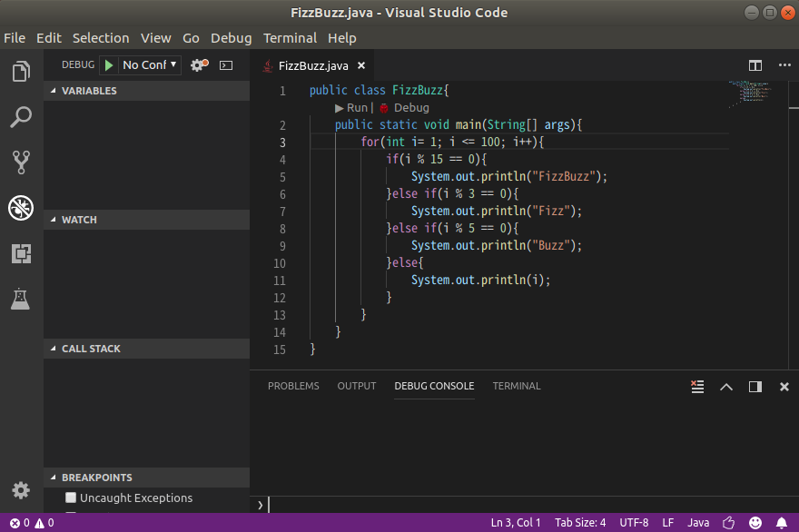
Task: Clear the debug console output
Action: (697, 386)
